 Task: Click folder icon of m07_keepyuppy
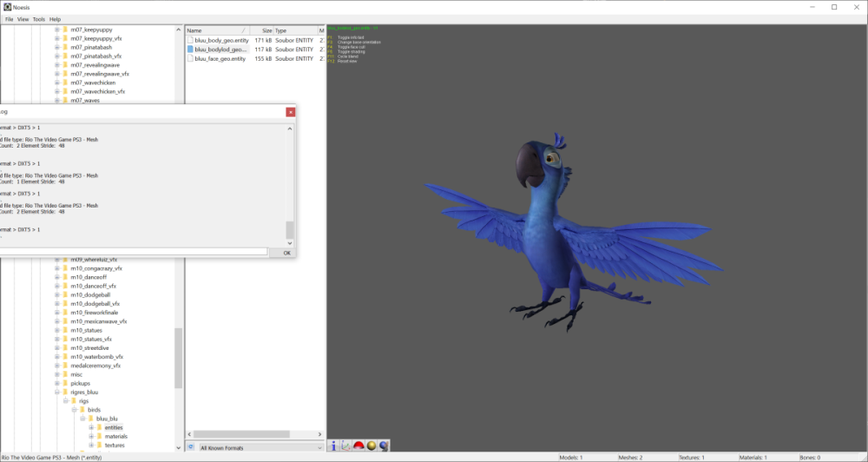click(65, 30)
